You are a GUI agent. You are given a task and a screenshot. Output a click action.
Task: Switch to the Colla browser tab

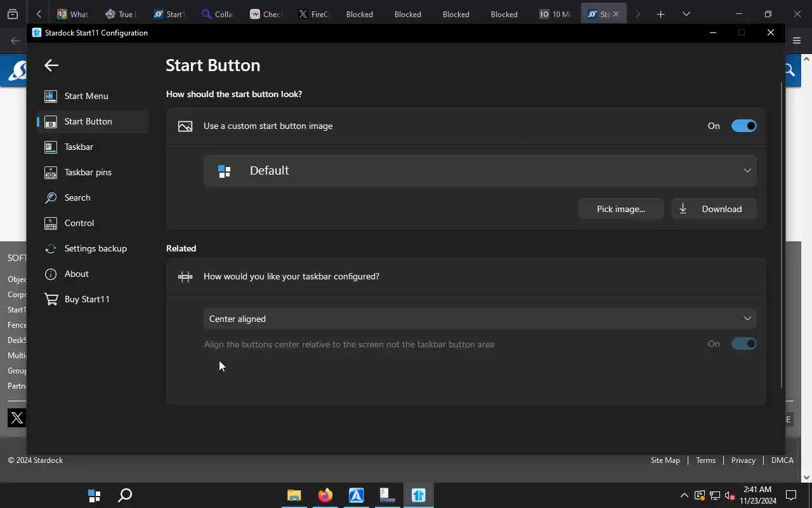(218, 14)
